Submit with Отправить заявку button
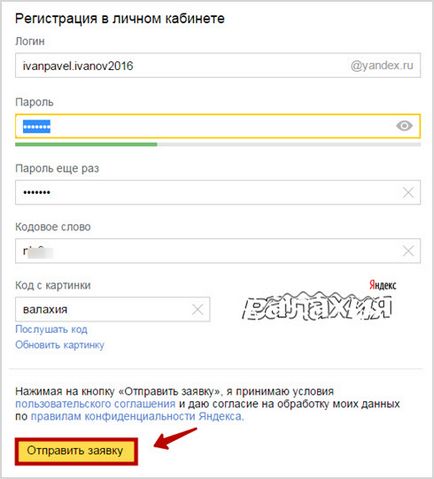This screenshot has height=479, width=434. tap(76, 451)
